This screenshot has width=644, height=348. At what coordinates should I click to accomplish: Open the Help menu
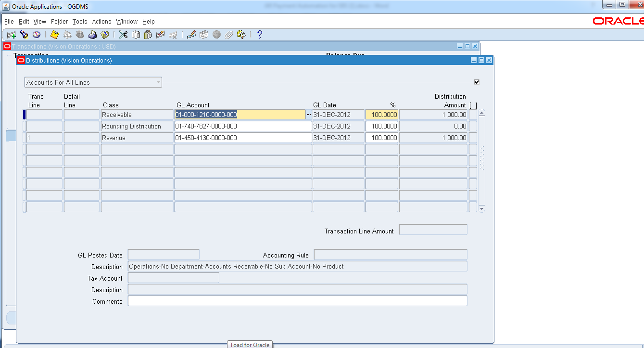(x=149, y=22)
